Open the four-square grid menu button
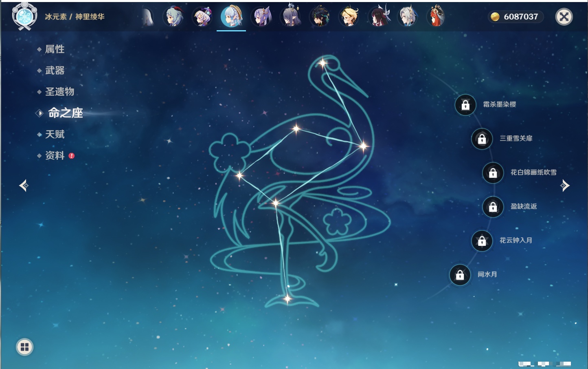588x369 pixels. tap(24, 347)
